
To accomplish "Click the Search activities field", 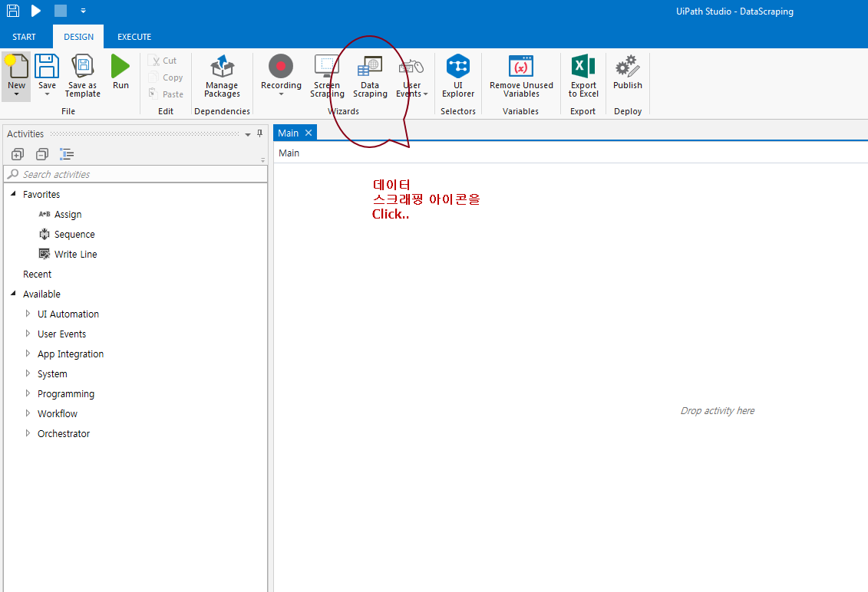I will pos(136,174).
